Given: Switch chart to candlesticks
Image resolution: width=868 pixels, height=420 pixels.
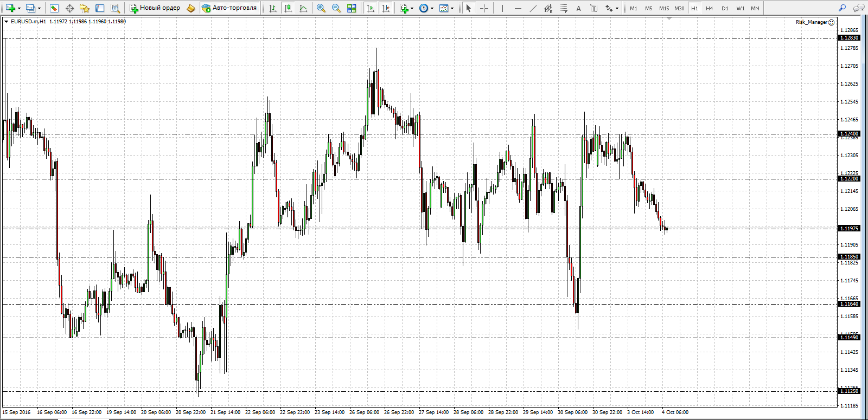Looking at the screenshot, I should [x=288, y=8].
